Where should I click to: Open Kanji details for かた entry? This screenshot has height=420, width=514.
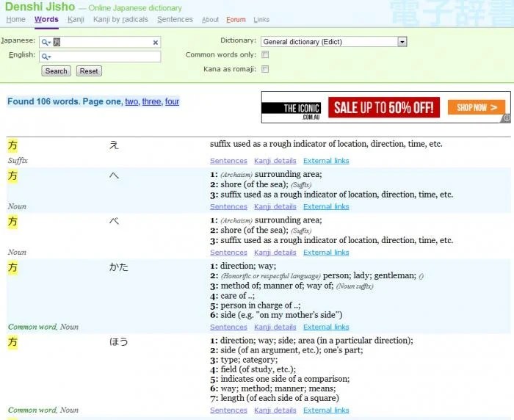275,327
